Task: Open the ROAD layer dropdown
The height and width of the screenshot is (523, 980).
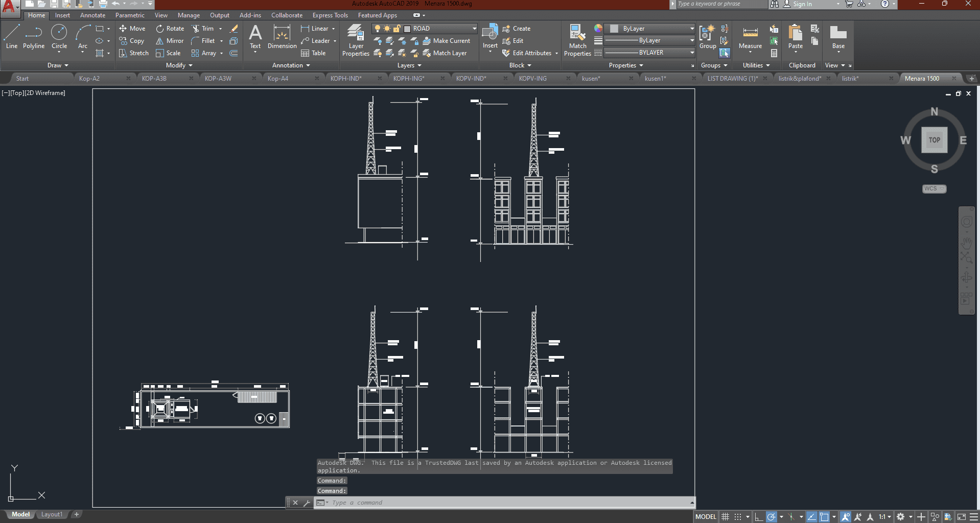Action: click(474, 29)
